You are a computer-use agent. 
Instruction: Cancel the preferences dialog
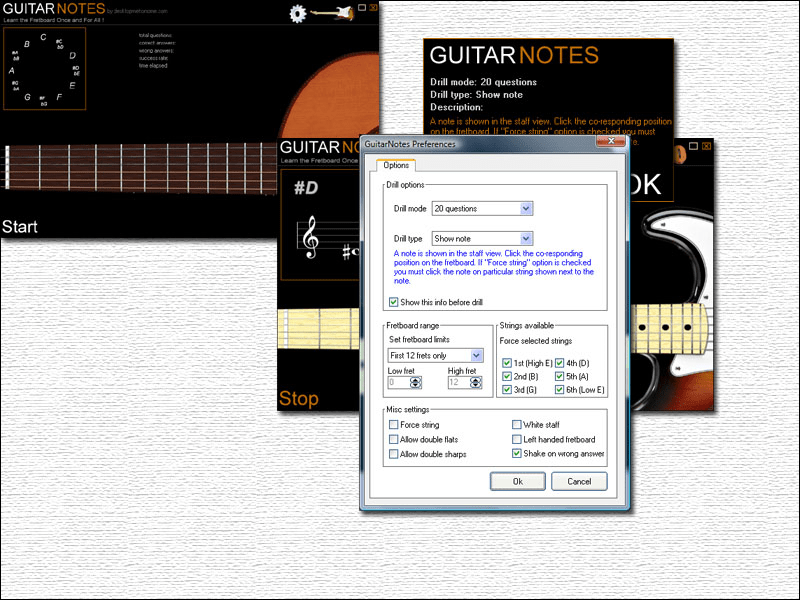(579, 481)
